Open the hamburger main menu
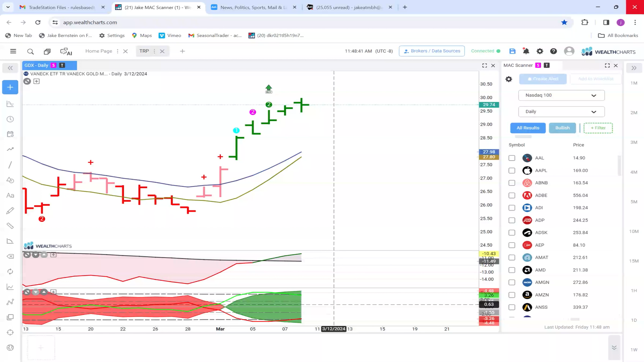Viewport: 644px width, 362px height. (13, 51)
